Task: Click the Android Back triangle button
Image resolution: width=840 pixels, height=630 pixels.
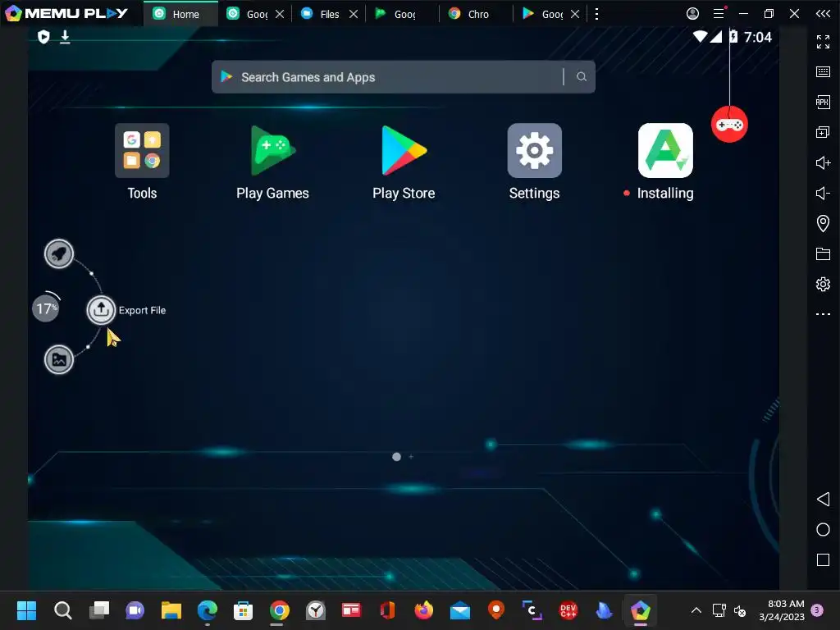Action: pyautogui.click(x=823, y=500)
